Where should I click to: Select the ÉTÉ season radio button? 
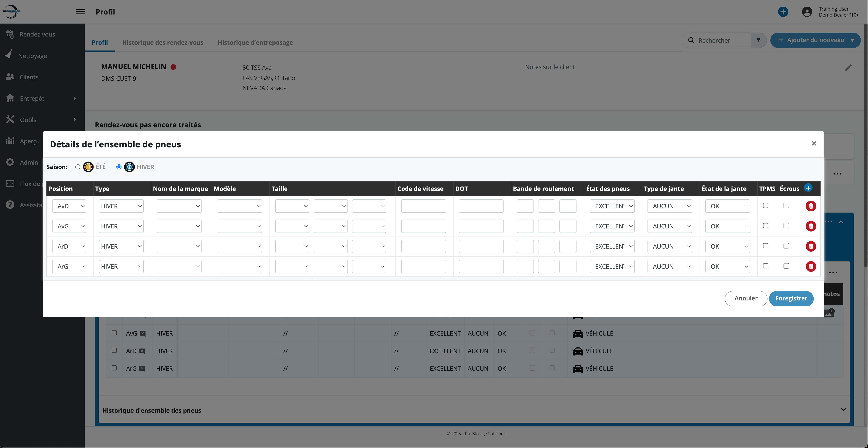point(78,167)
